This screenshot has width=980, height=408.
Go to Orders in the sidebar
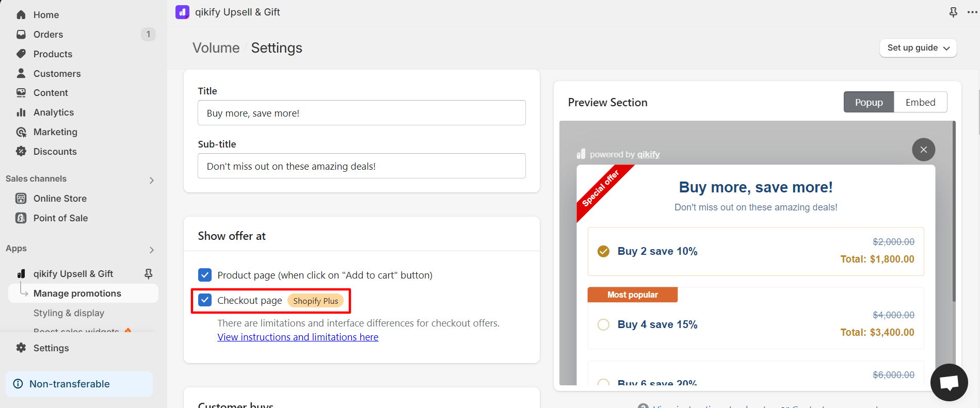(x=48, y=35)
